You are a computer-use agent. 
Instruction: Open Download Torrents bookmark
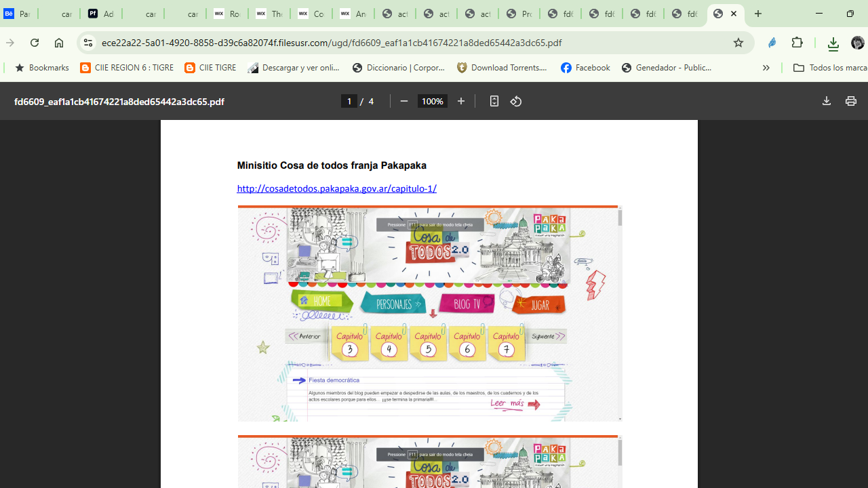coord(502,68)
